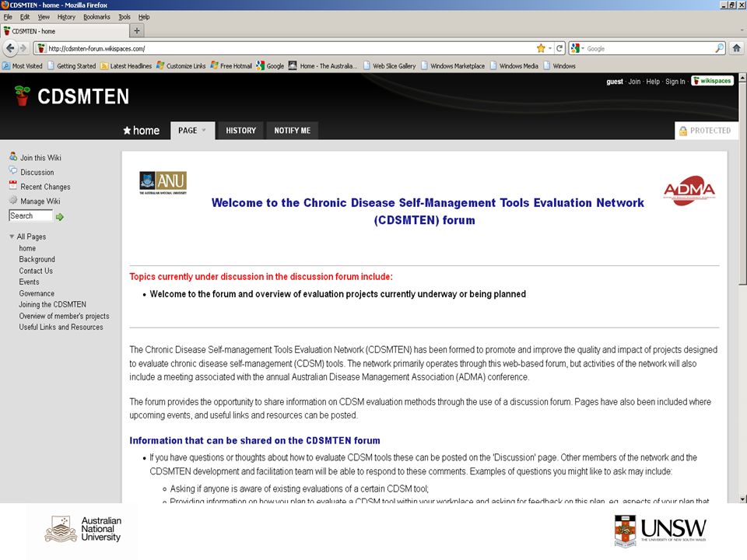
Task: Open Home - The Australia... bookmark
Action: pos(323,65)
